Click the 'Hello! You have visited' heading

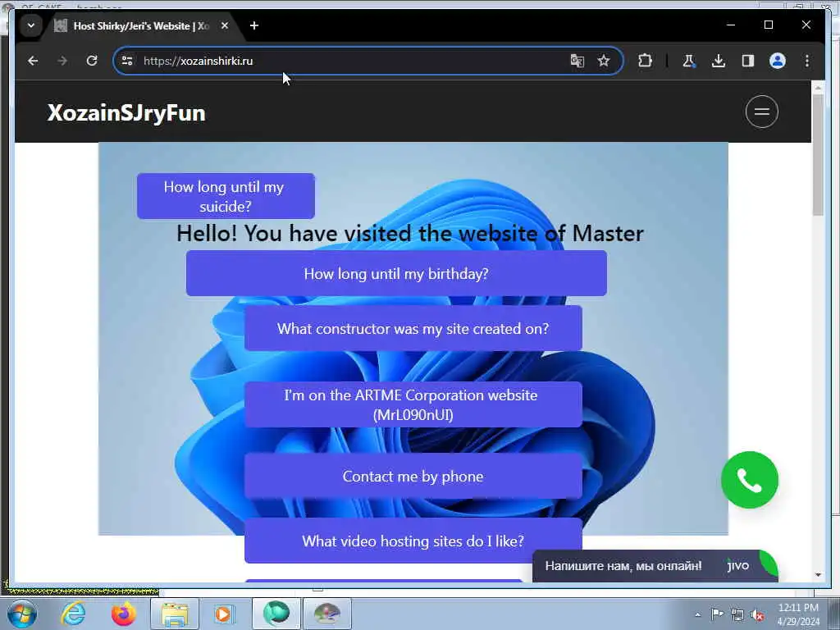pos(410,234)
